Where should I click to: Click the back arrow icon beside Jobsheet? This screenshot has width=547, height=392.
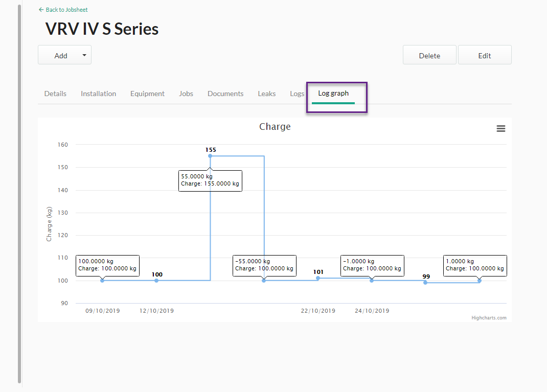pyautogui.click(x=41, y=10)
